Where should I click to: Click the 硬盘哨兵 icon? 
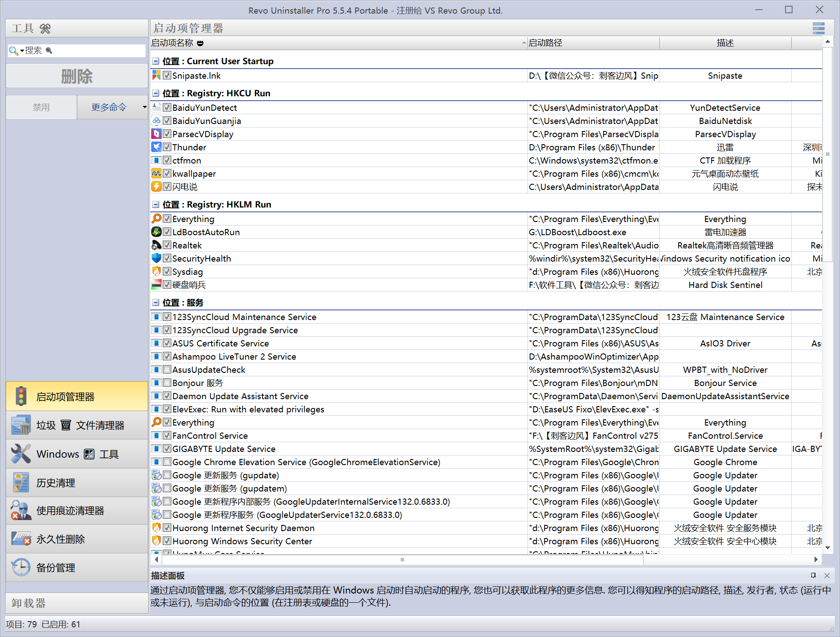tap(156, 284)
